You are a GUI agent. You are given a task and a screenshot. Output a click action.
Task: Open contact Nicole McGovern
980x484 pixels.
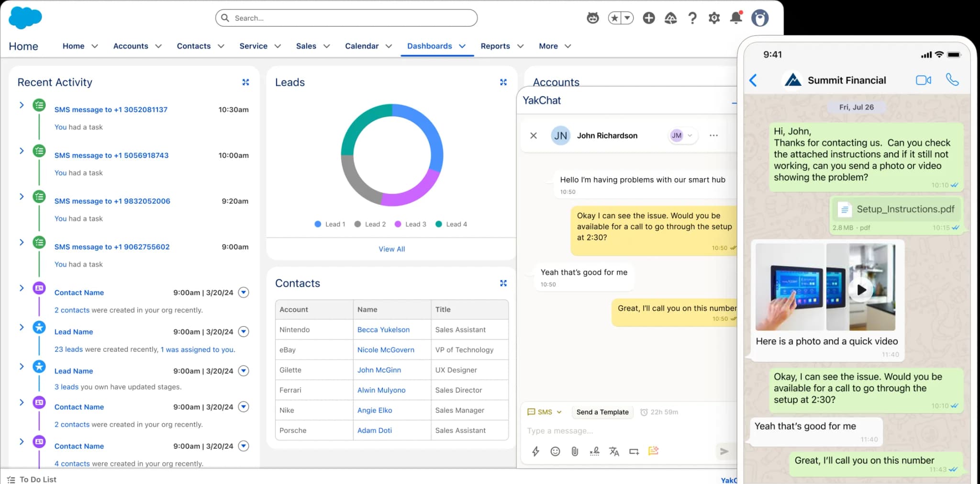[386, 350]
